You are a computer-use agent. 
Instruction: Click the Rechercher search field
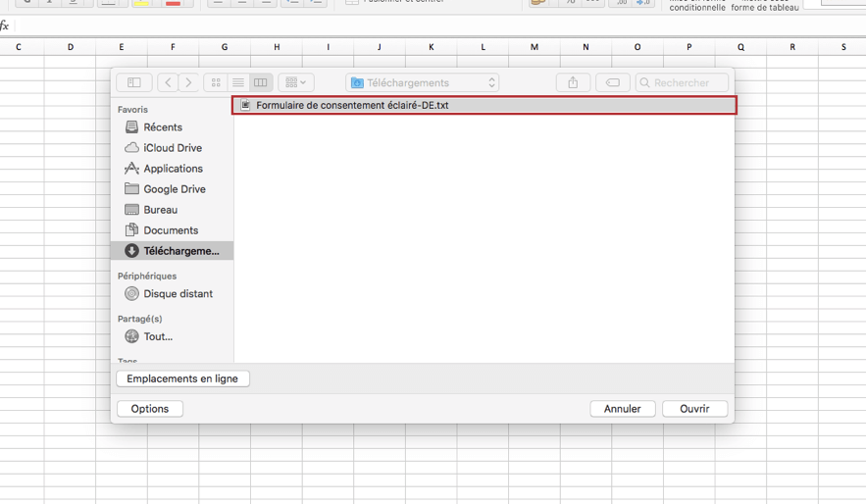coord(682,82)
